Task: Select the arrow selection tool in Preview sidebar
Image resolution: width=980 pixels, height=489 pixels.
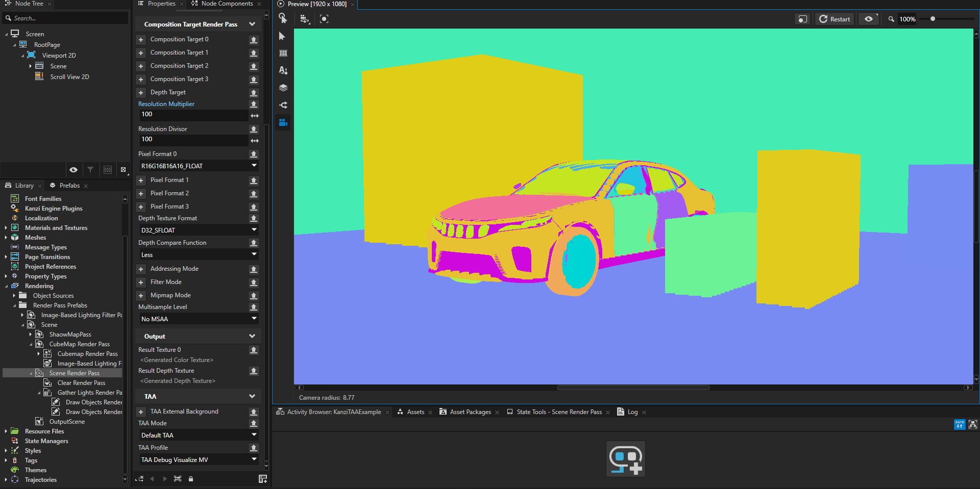Action: 282,36
